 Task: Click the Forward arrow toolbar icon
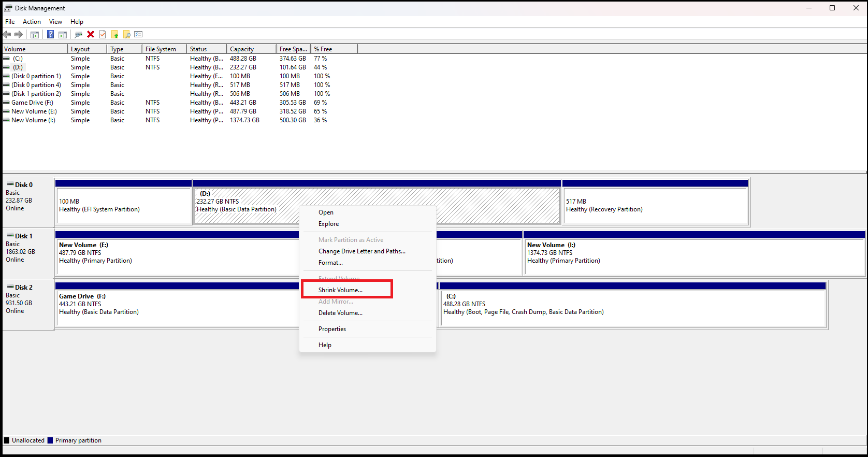pos(19,35)
